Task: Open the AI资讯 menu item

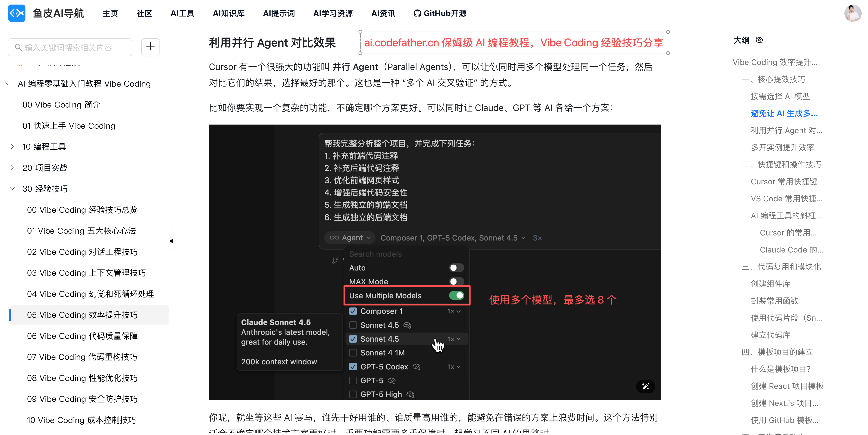Action: coord(383,13)
